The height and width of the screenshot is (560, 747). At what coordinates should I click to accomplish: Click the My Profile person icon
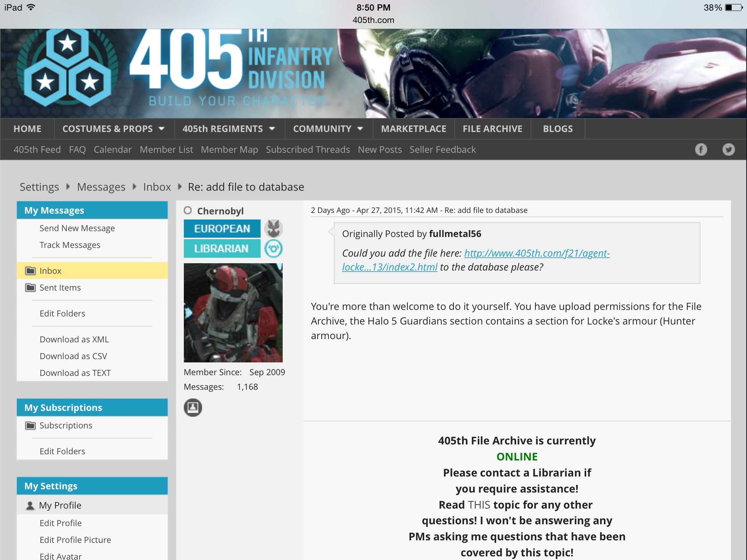point(30,506)
